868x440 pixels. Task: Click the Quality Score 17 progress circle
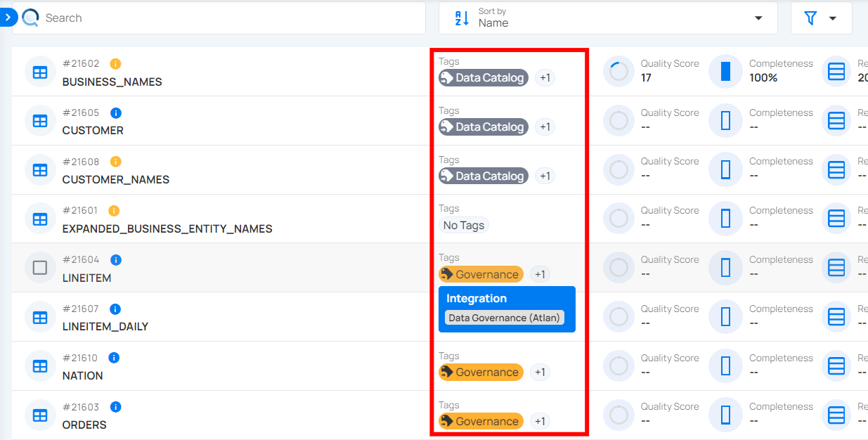[618, 71]
